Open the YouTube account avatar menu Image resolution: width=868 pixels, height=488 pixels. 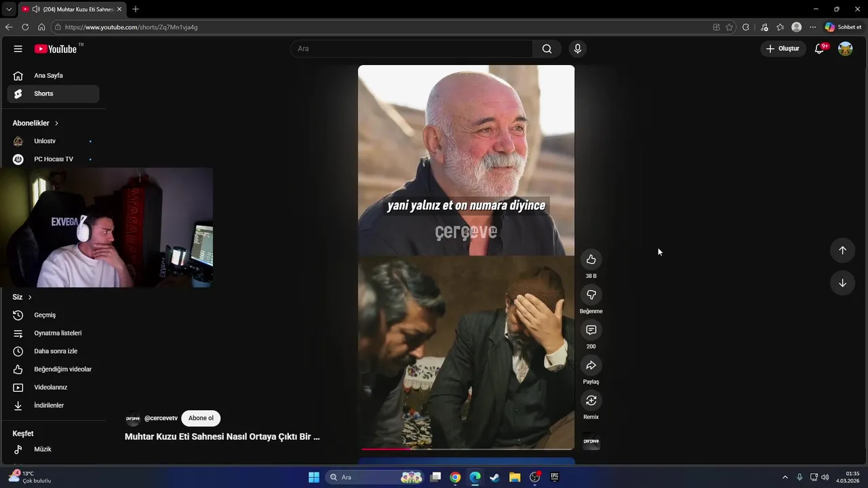[x=845, y=49]
